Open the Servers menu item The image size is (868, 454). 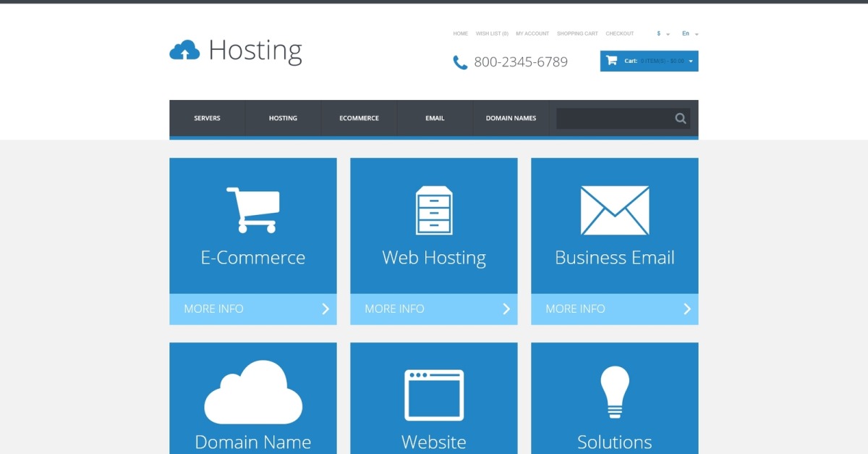pyautogui.click(x=207, y=118)
